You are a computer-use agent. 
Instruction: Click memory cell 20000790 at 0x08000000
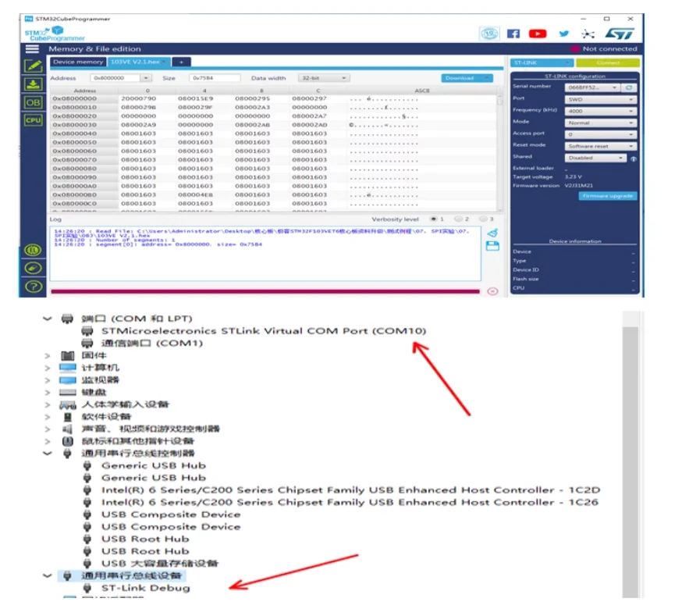139,98
